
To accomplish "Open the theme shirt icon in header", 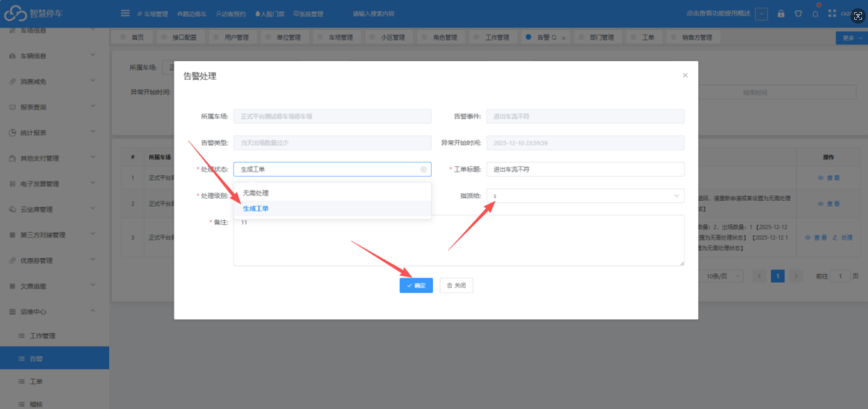I will tap(798, 14).
